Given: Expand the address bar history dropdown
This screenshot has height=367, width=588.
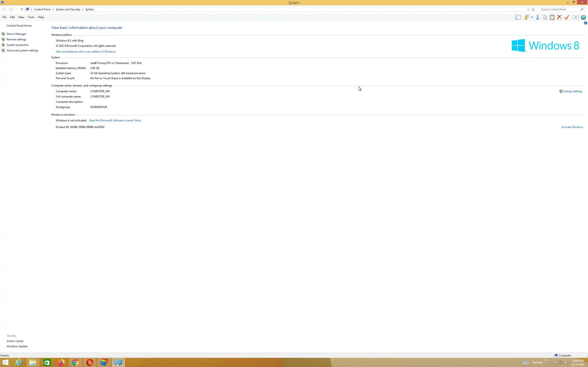Looking at the screenshot, I should (528, 9).
